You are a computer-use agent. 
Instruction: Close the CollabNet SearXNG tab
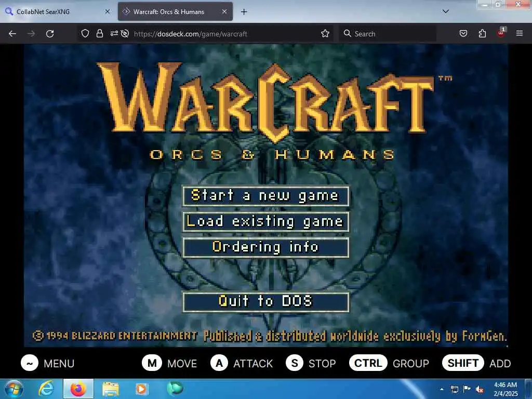tap(108, 11)
